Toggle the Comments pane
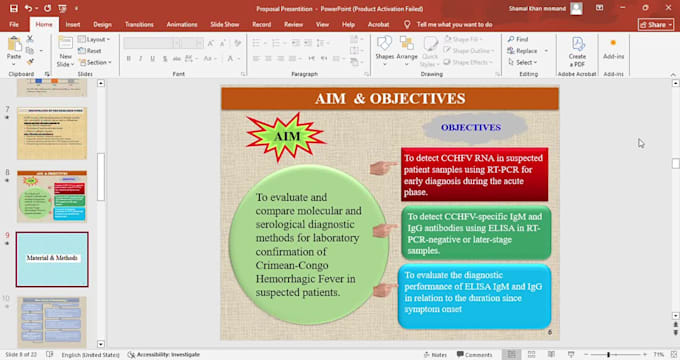Screen dimensions: 680x360 pyautogui.click(x=474, y=354)
